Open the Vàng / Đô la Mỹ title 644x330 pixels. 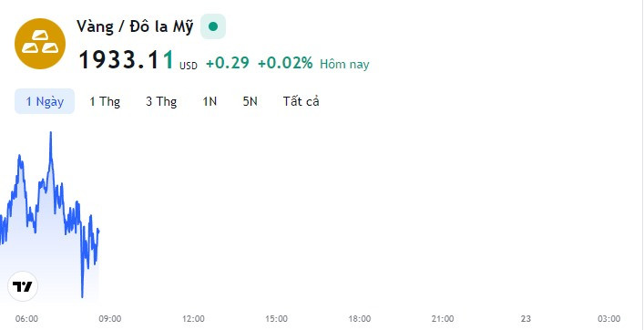pos(135,27)
